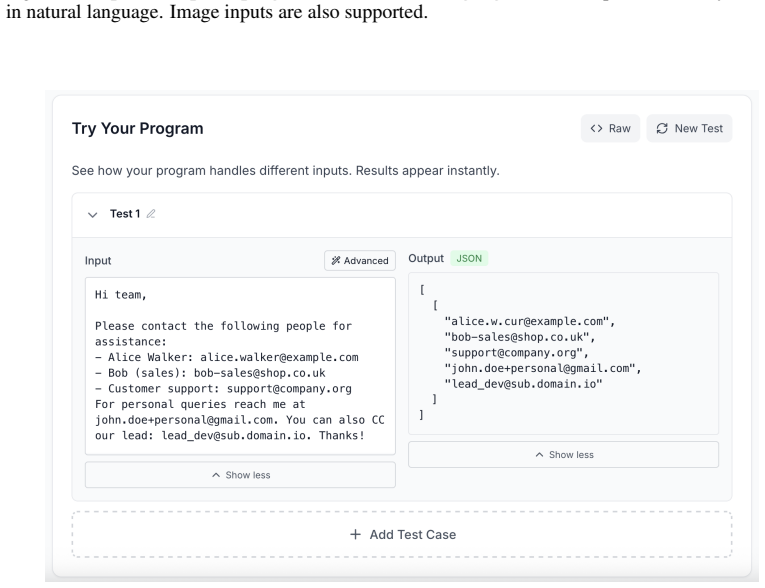Screen dimensions: 765x588
Task: Click the up chevron in output Show less
Action: (539, 454)
